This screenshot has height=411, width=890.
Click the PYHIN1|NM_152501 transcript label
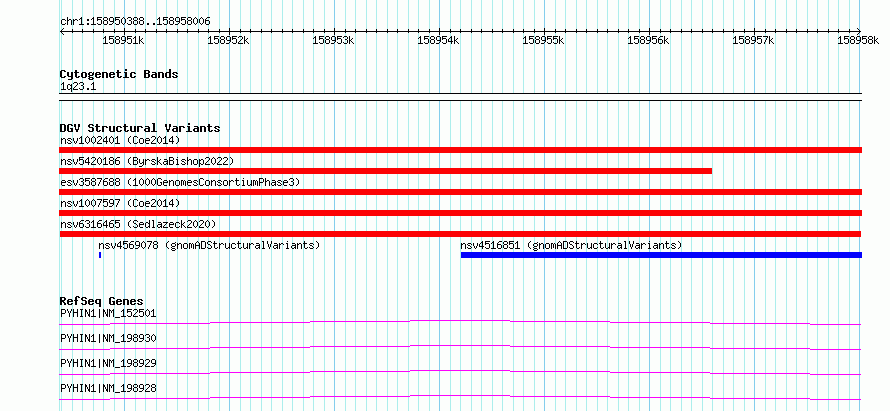click(x=108, y=313)
